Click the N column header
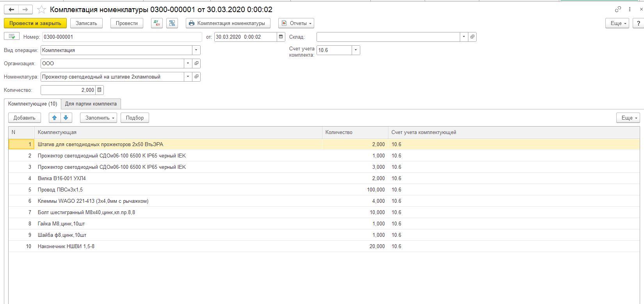644x304 pixels. click(x=21, y=132)
